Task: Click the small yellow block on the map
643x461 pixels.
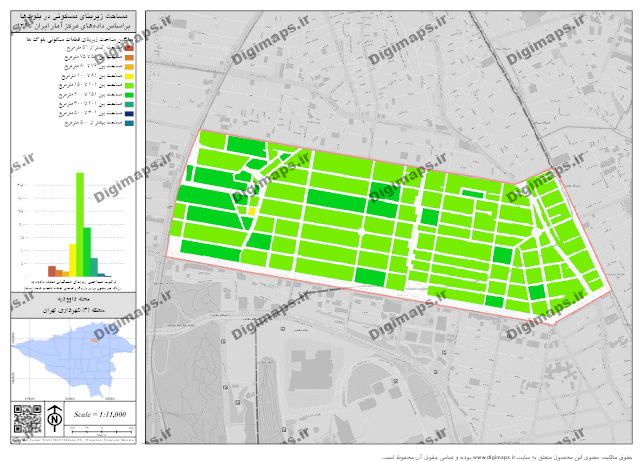Action: pos(253,211)
